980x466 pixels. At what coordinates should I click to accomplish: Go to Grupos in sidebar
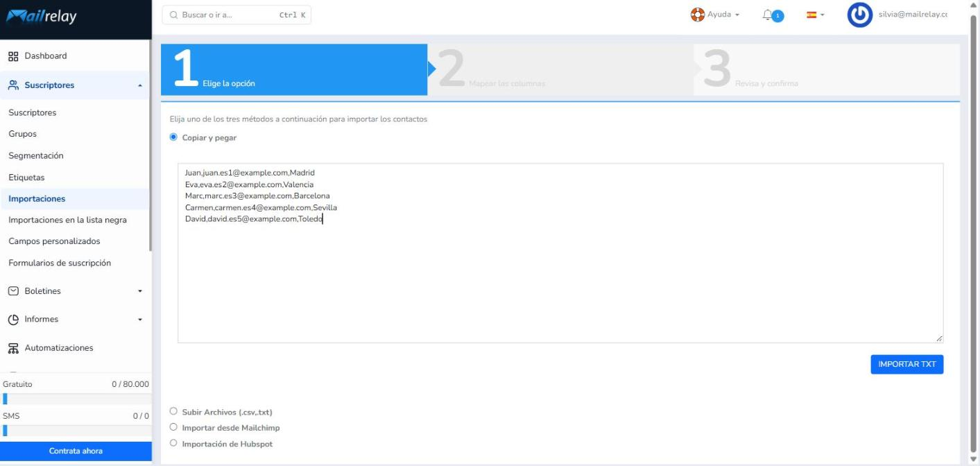[23, 134]
